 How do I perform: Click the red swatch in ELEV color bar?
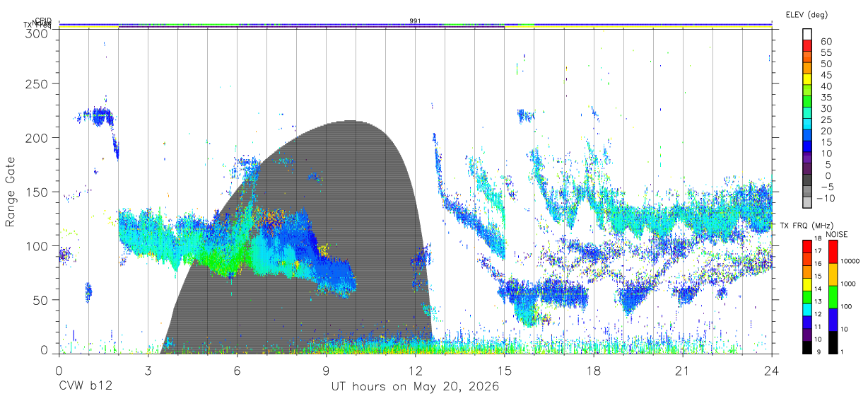[808, 45]
